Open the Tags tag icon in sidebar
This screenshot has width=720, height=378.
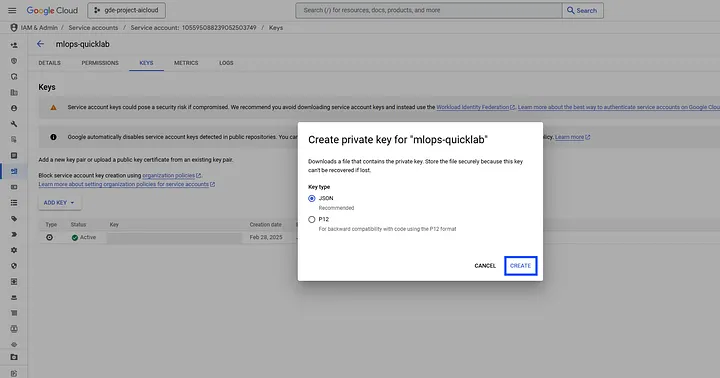[14, 219]
